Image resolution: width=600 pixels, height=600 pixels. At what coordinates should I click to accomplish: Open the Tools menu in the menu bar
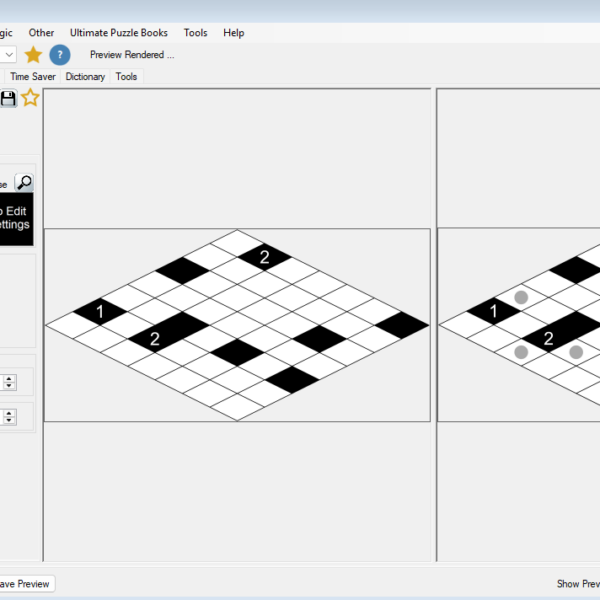coord(195,33)
